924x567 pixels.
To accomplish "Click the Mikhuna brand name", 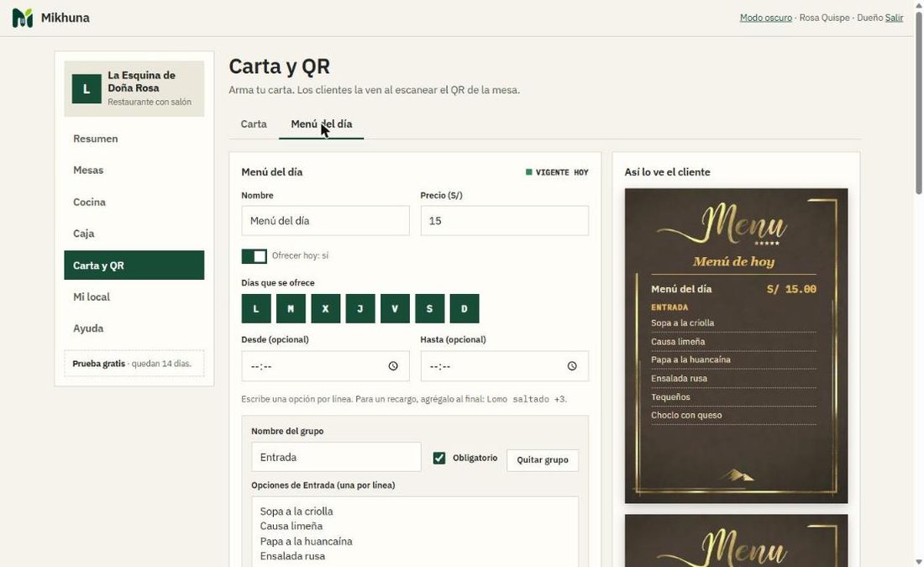I will point(66,18).
